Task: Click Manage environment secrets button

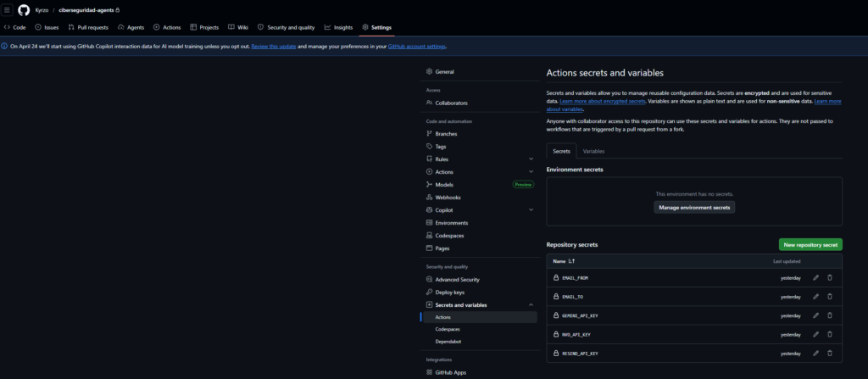Action: click(694, 207)
